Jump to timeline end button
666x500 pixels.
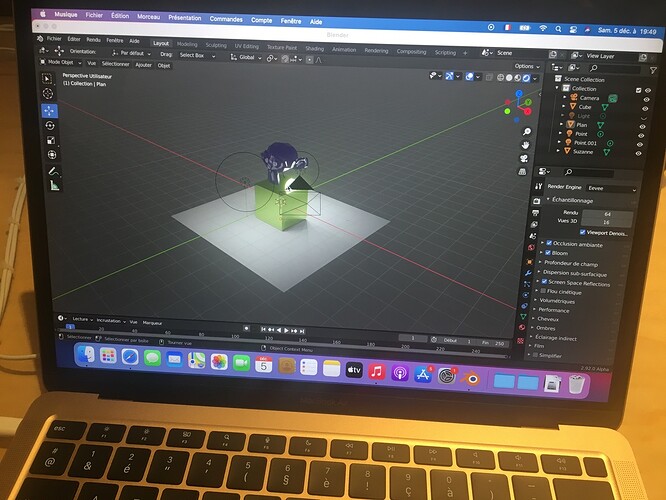click(302, 331)
